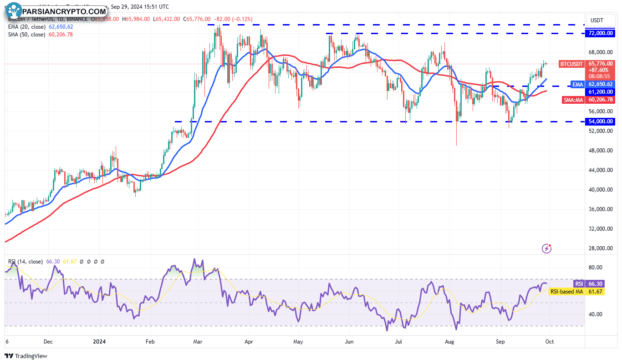This screenshot has height=364, width=622.
Task: Select the EMA (20, close) legend label
Action: [26, 27]
